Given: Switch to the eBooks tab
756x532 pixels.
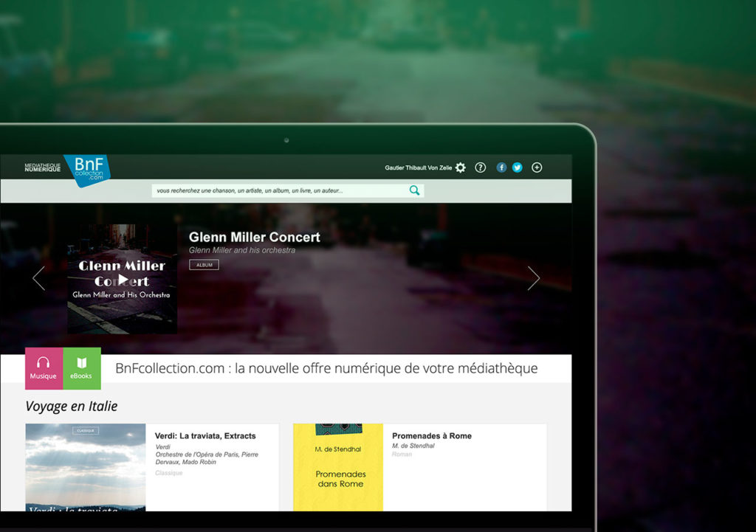Looking at the screenshot, I should pyautogui.click(x=81, y=368).
